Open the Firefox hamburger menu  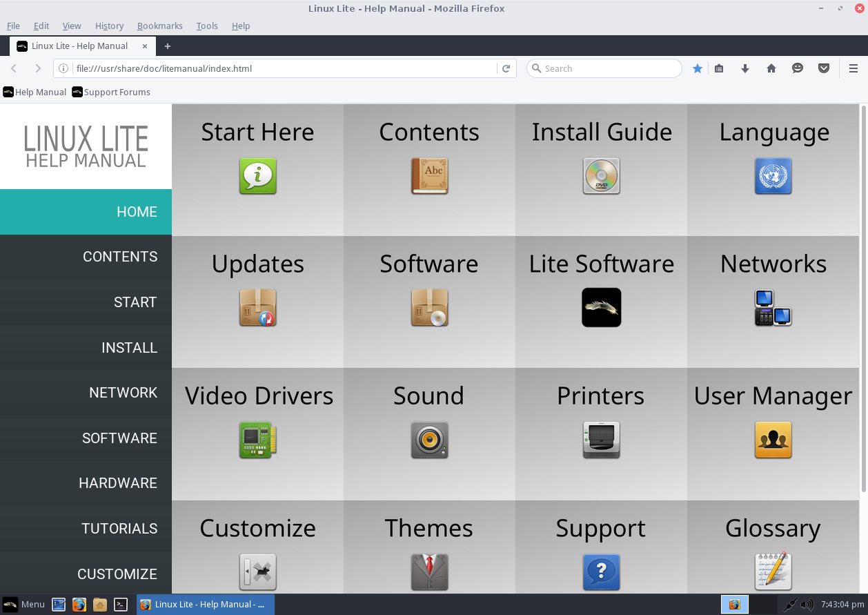853,68
